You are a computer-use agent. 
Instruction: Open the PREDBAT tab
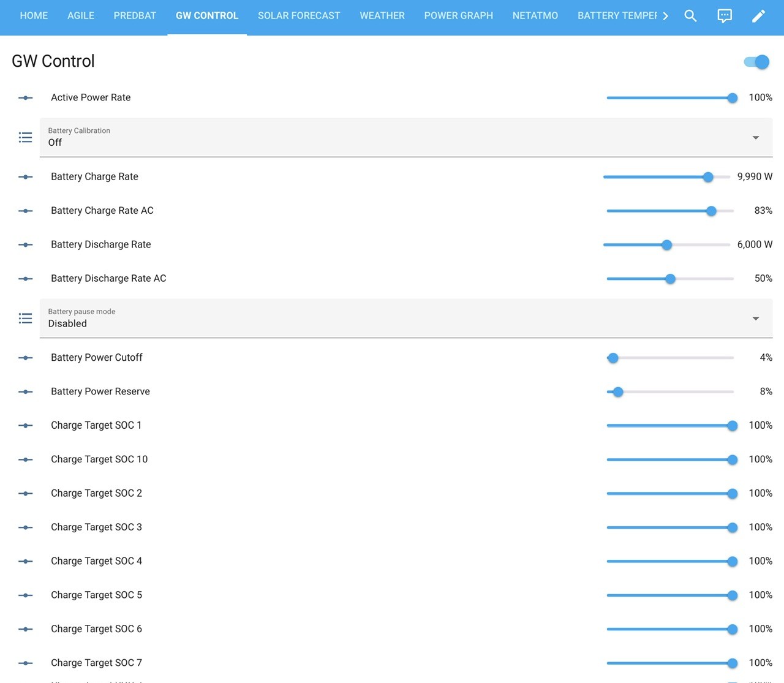click(x=135, y=16)
